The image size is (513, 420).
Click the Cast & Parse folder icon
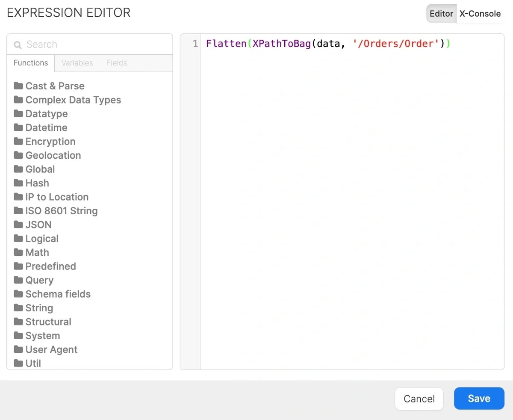(x=18, y=86)
